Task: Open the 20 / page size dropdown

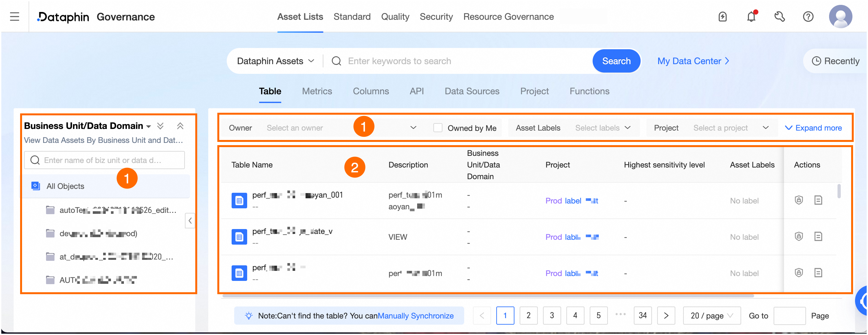Action: pos(712,316)
